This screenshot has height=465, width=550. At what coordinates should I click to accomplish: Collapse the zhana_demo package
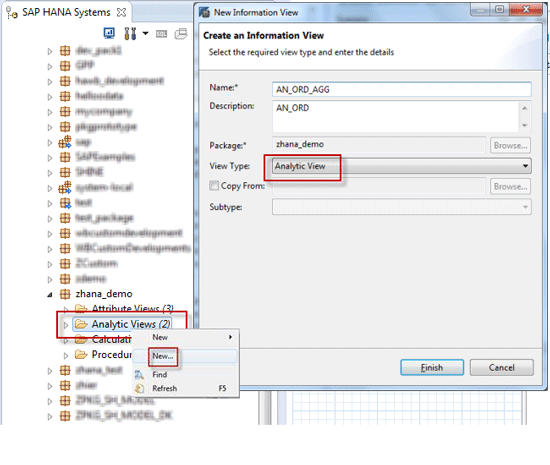50,295
